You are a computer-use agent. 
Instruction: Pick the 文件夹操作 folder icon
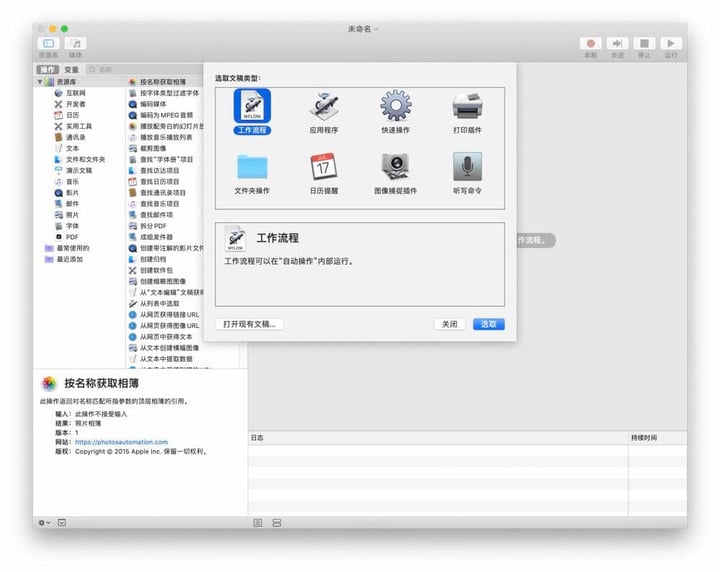[252, 167]
